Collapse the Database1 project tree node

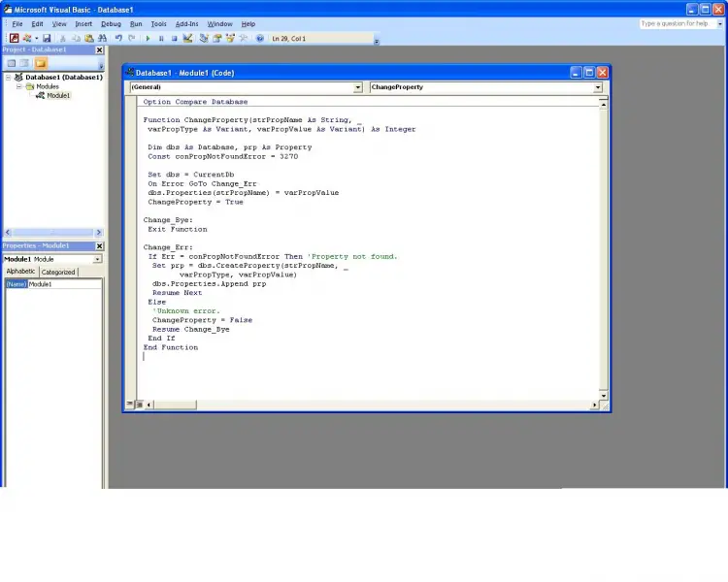click(8, 77)
